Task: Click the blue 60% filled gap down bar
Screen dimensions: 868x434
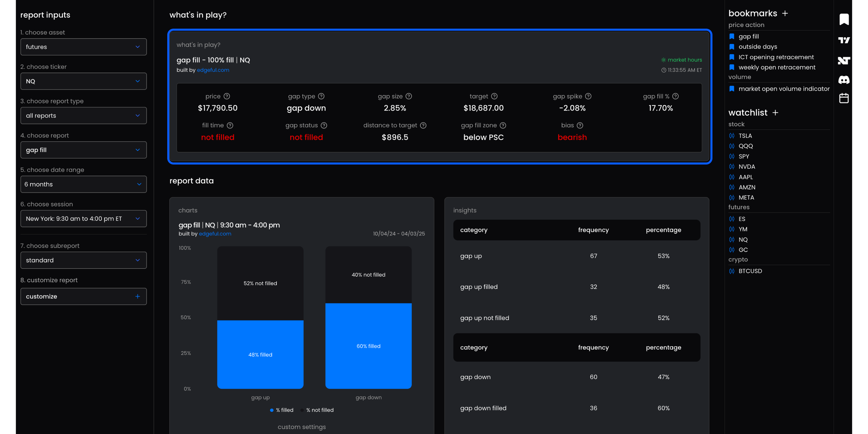Action: tap(368, 346)
